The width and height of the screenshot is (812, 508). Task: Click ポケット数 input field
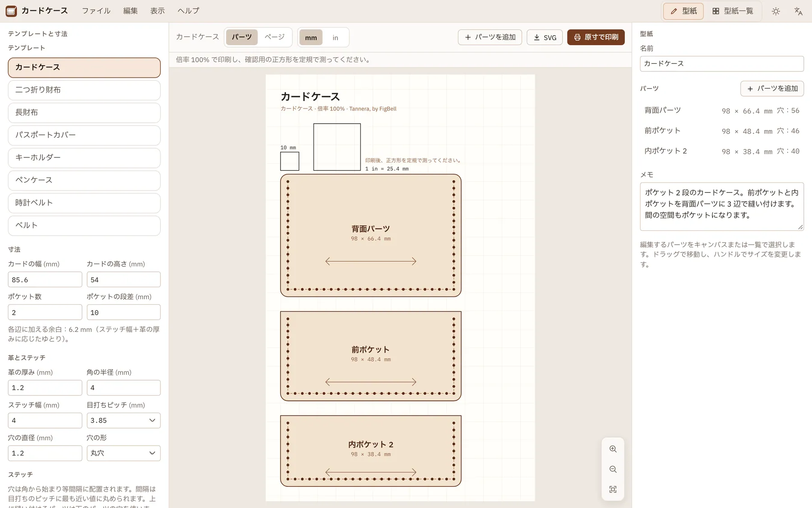click(x=45, y=312)
